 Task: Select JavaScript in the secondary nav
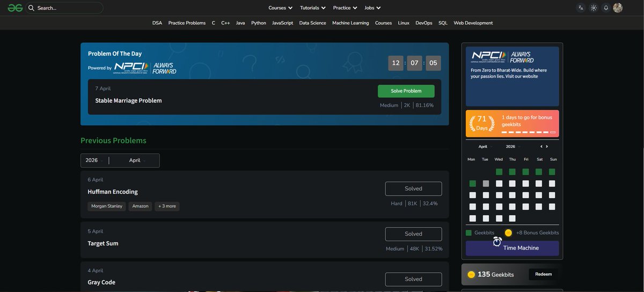click(x=283, y=23)
